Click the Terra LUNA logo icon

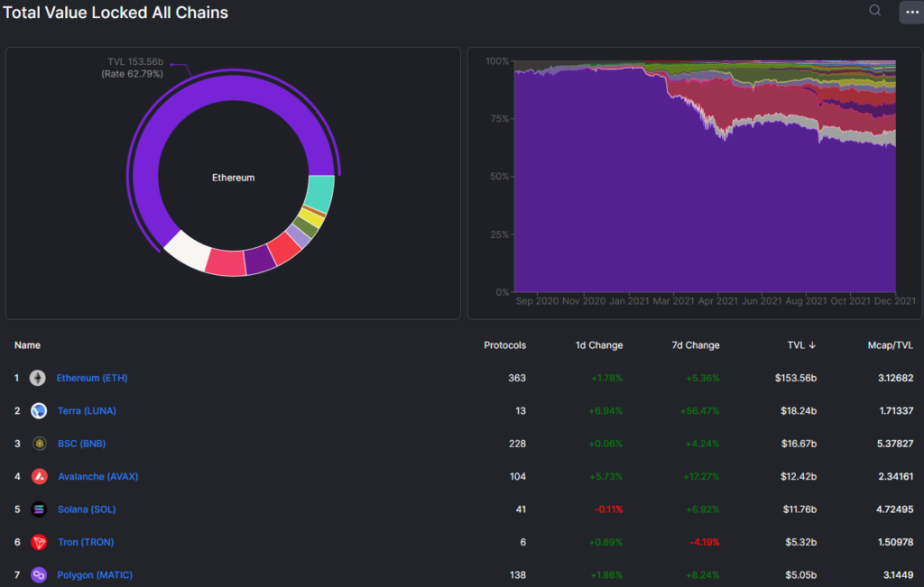point(38,411)
